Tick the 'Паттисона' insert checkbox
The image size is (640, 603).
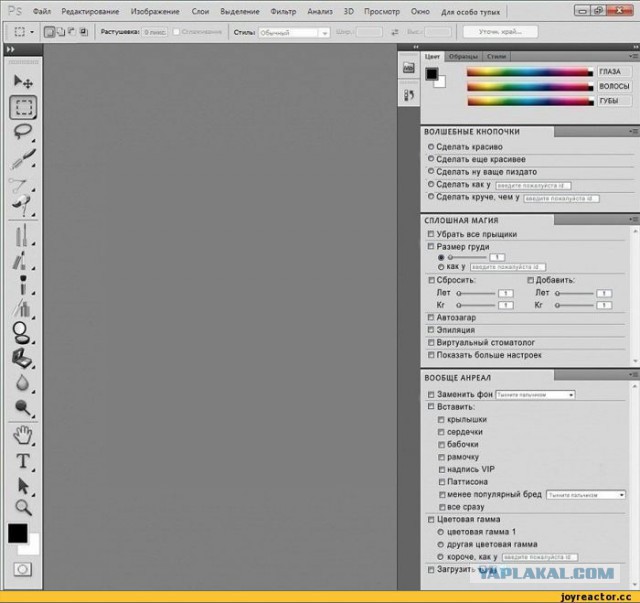442,482
